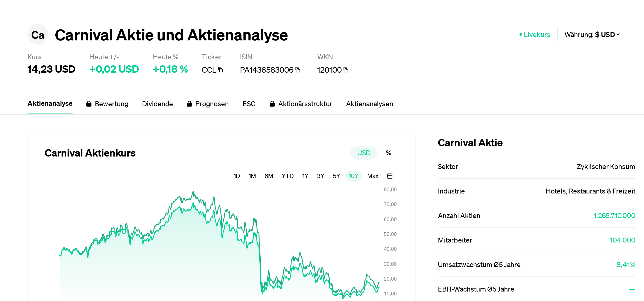Click the Mitarbeiter value 104.000
The height and width of the screenshot is (301, 644).
coord(623,240)
